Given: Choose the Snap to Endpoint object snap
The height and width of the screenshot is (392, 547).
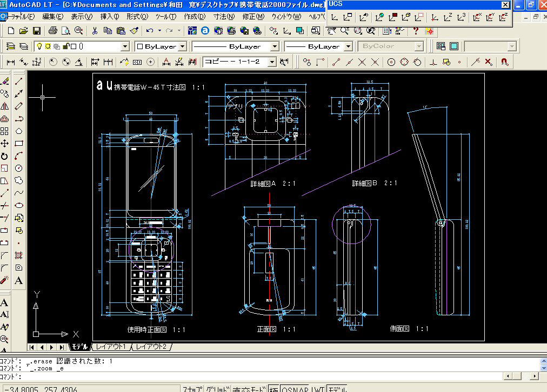Looking at the screenshot, I should click(x=336, y=62).
